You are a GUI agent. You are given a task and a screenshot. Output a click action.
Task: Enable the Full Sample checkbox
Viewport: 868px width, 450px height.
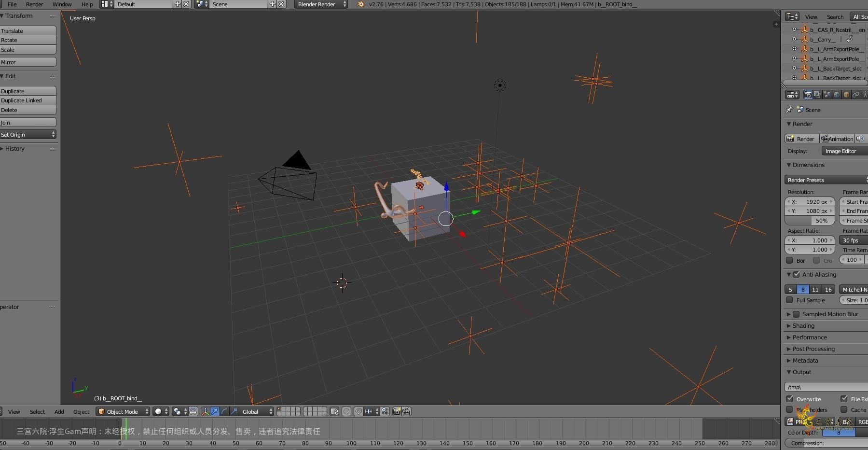(x=789, y=300)
